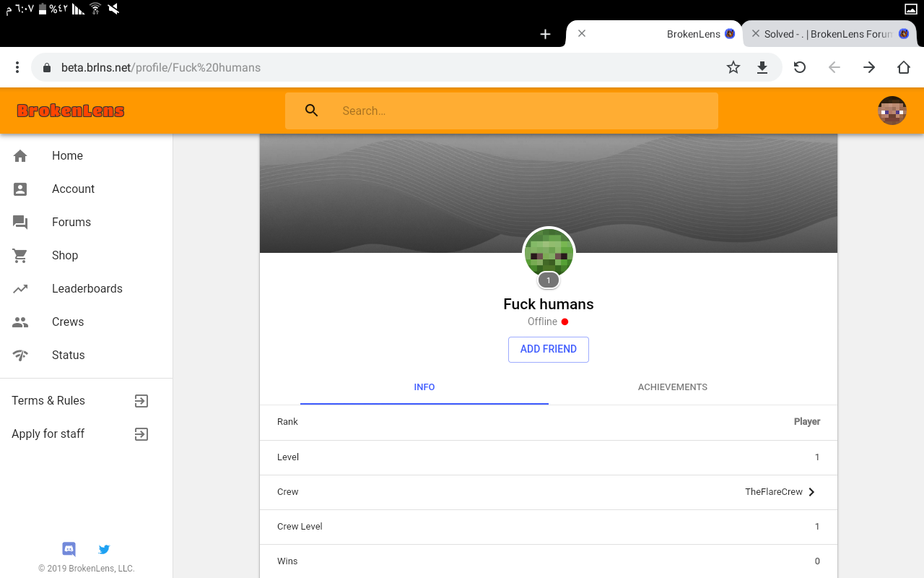924x578 pixels.
Task: Go back using the back arrow
Action: pyautogui.click(x=834, y=67)
